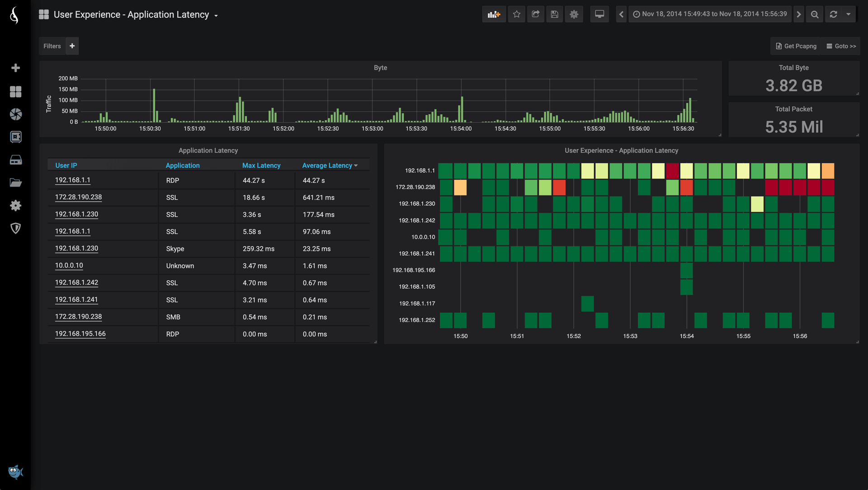This screenshot has width=868, height=490.
Task: Shift time range forward with right arrow
Action: pos(799,14)
